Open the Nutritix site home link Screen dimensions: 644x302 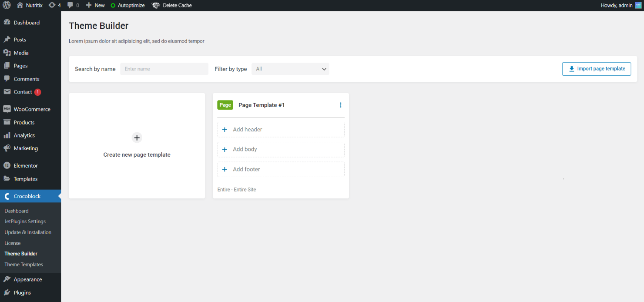click(x=30, y=5)
